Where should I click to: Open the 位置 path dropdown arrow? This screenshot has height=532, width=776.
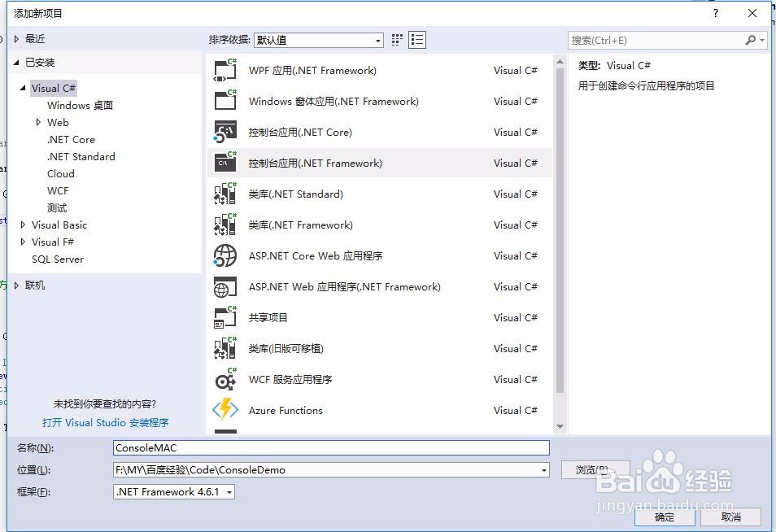pyautogui.click(x=544, y=470)
